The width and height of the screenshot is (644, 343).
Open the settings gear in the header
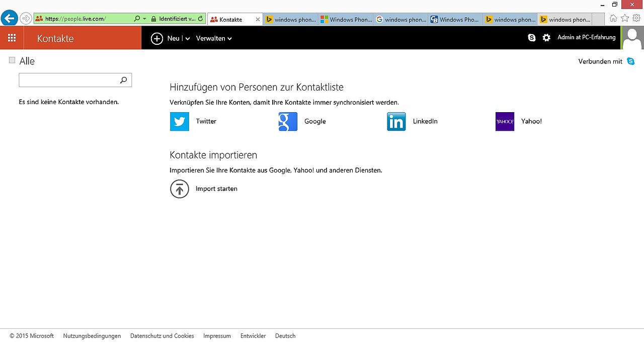pyautogui.click(x=546, y=38)
